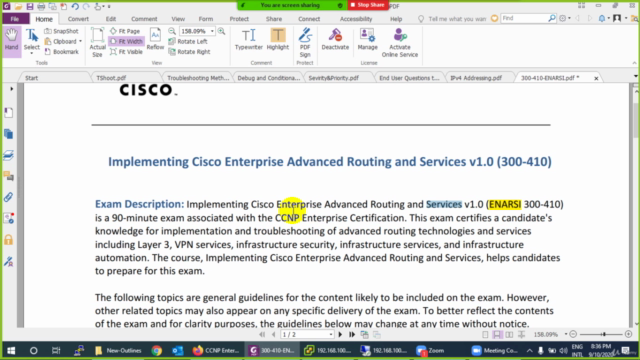
Task: Open the layers panel in sidebar
Action: 9,155
